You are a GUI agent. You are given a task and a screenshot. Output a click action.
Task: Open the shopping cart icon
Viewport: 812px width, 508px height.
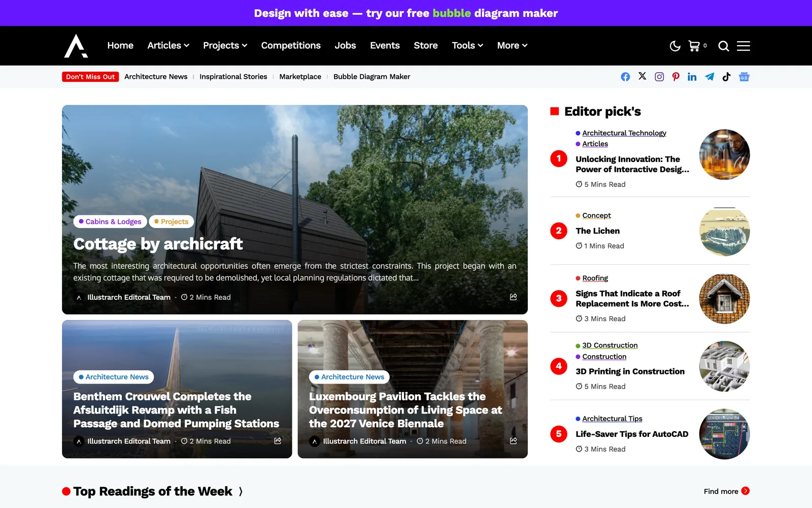tap(694, 46)
